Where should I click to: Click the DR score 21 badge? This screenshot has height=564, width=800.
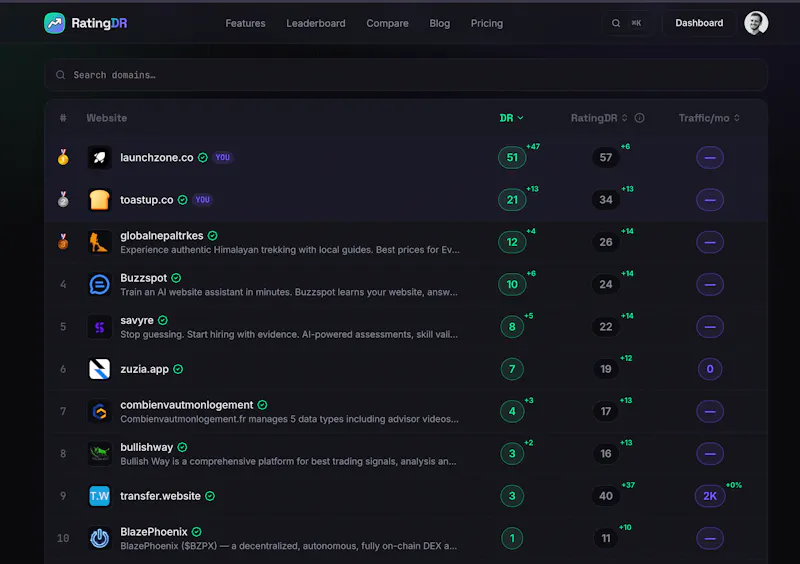coord(512,200)
